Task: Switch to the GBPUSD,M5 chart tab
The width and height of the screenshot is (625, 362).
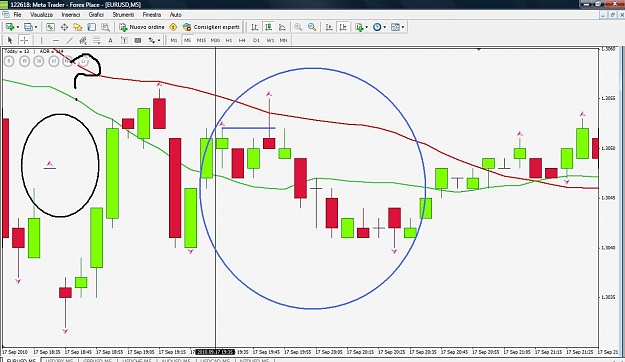Action: pos(97,360)
